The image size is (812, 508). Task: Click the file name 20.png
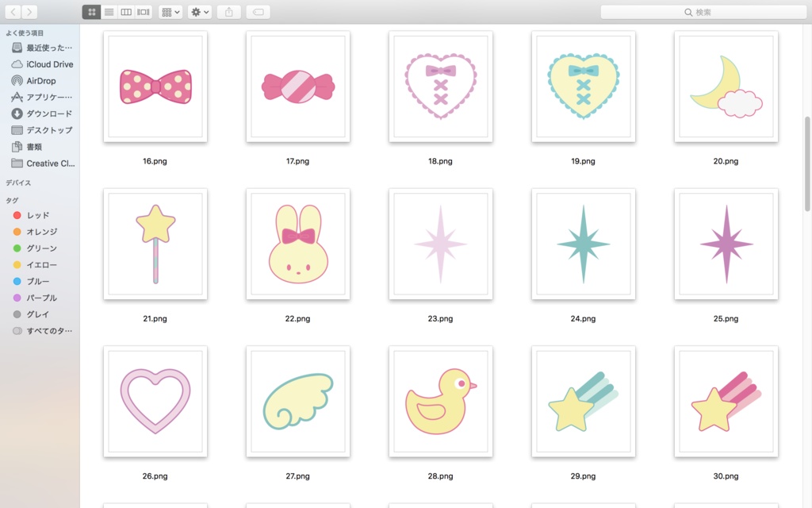[x=726, y=161]
